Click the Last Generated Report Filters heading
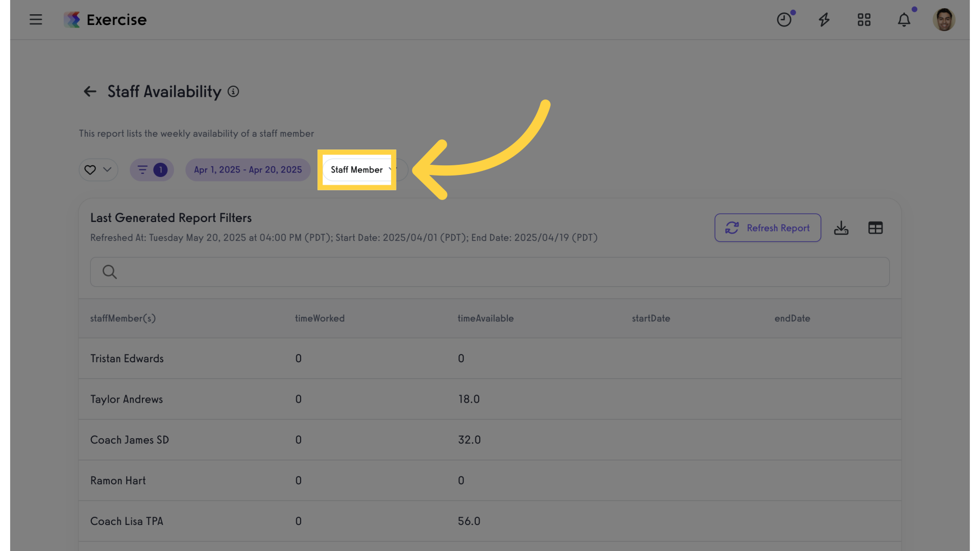Screen dimensions: 980x551 click(x=171, y=218)
